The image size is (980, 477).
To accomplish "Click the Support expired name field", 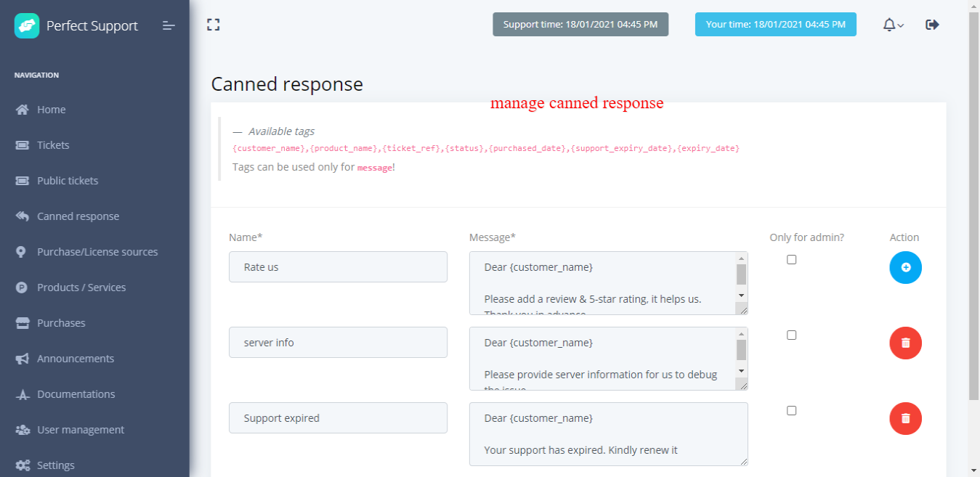I will [x=338, y=418].
